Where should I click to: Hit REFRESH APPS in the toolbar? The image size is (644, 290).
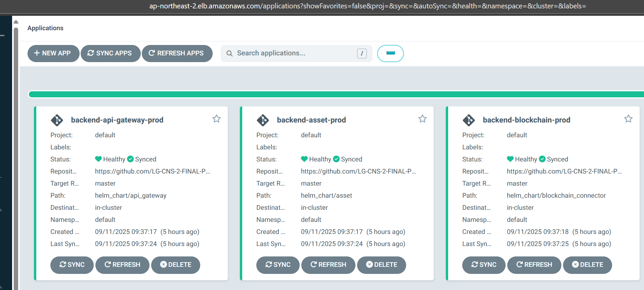pyautogui.click(x=177, y=53)
